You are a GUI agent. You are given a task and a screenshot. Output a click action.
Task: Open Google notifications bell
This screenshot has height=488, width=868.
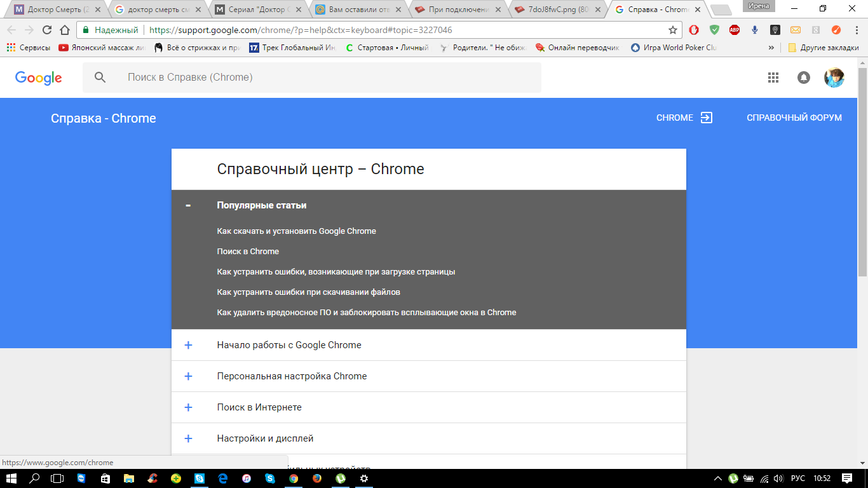804,78
